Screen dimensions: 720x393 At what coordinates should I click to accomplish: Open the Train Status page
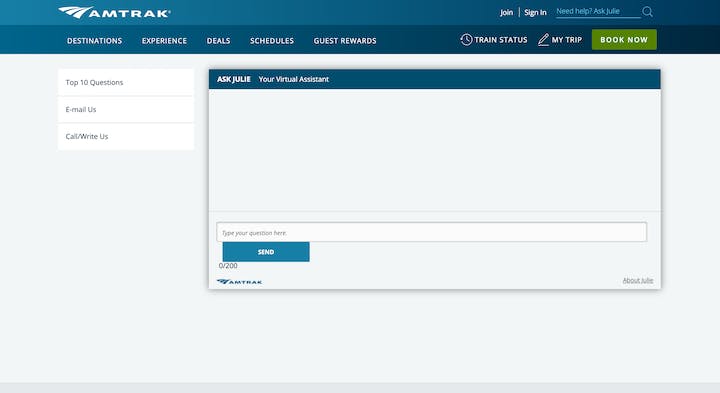tap(501, 40)
